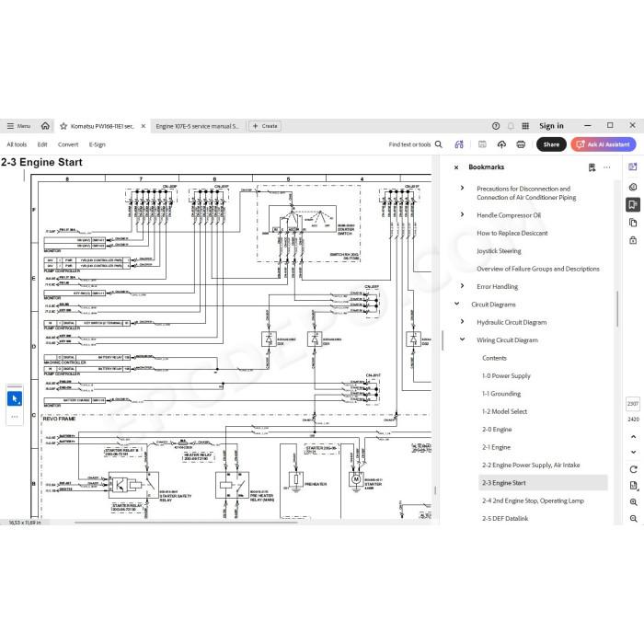This screenshot has height=644, width=644.
Task: Click the bookmarks panel vertical scrollbar
Action: coord(617,309)
